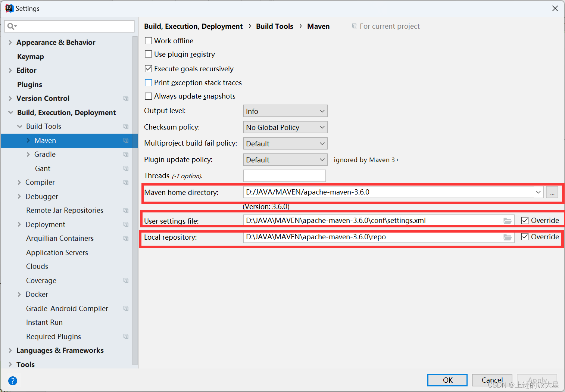Click Cancel button
Image resolution: width=565 pixels, height=392 pixels.
[x=492, y=380]
